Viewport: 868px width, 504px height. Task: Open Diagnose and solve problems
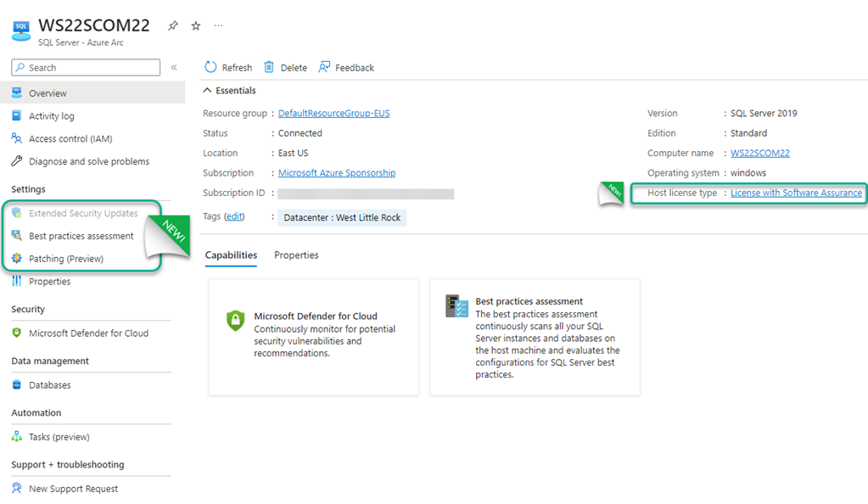[x=88, y=162]
